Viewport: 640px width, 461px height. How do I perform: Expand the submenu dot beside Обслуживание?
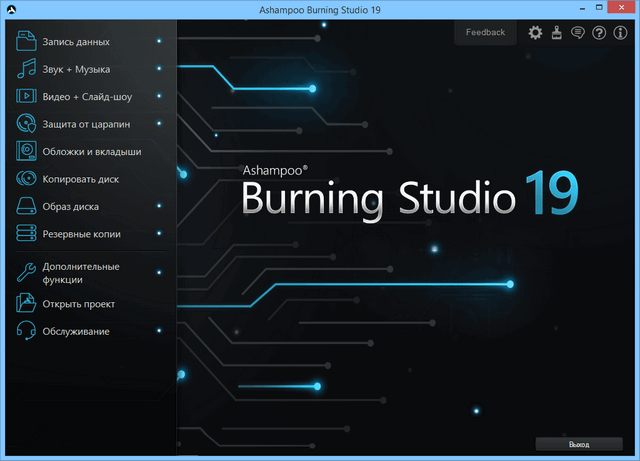coord(159,331)
